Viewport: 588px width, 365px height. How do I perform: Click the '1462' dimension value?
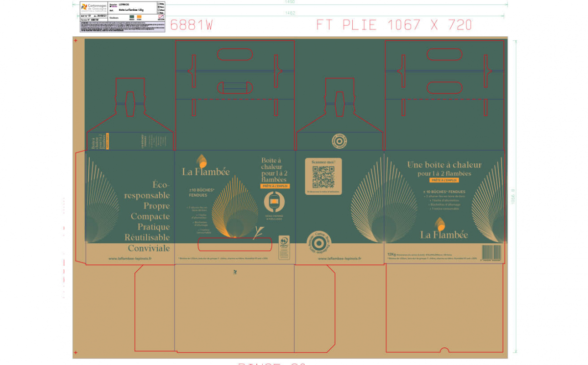[x=290, y=13]
